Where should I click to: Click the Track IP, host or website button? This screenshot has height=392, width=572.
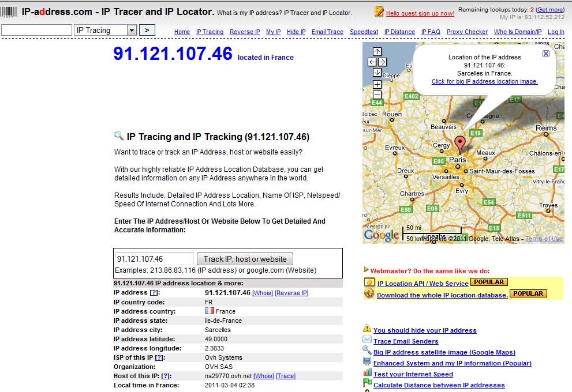[245, 259]
